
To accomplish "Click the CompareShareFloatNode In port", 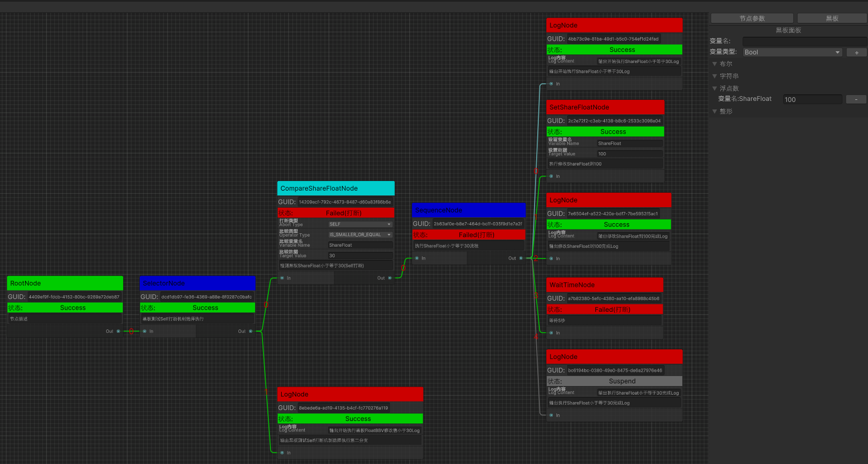I will click(282, 278).
